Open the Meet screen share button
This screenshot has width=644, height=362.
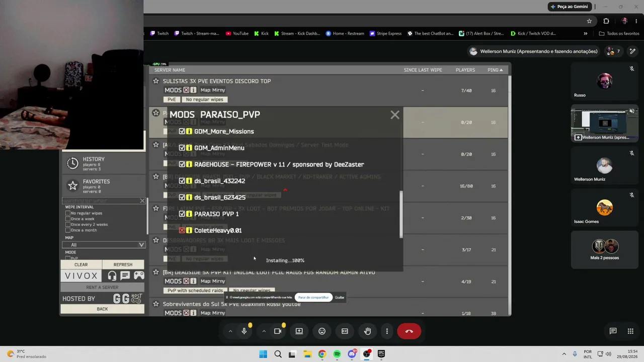pyautogui.click(x=299, y=331)
